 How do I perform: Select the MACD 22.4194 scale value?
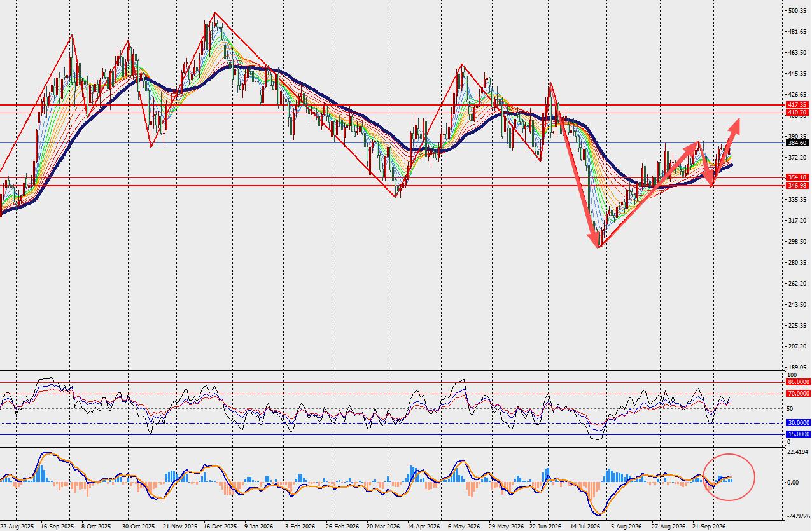[x=798, y=452]
